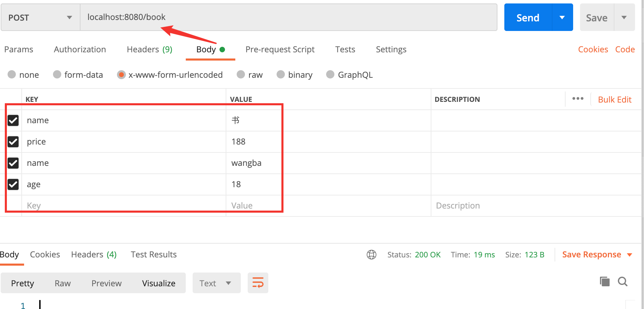
Task: Uncheck the price parameter checkbox
Action: 13,142
